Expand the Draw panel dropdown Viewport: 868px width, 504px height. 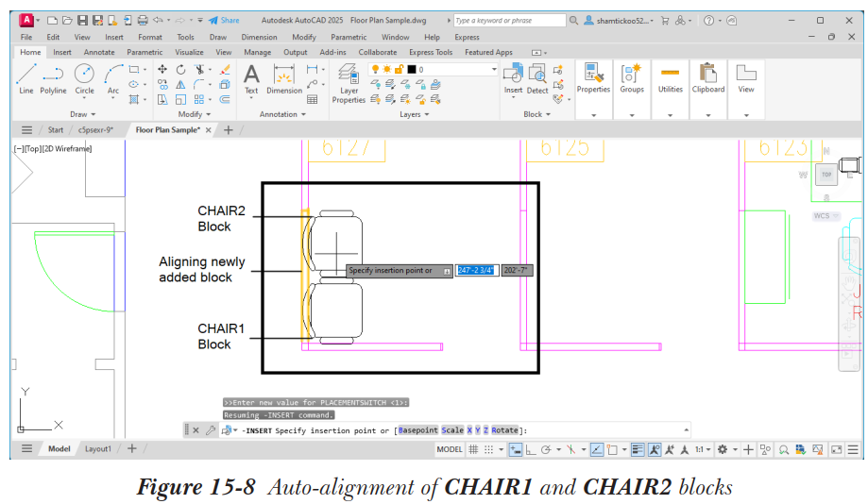coord(83,114)
